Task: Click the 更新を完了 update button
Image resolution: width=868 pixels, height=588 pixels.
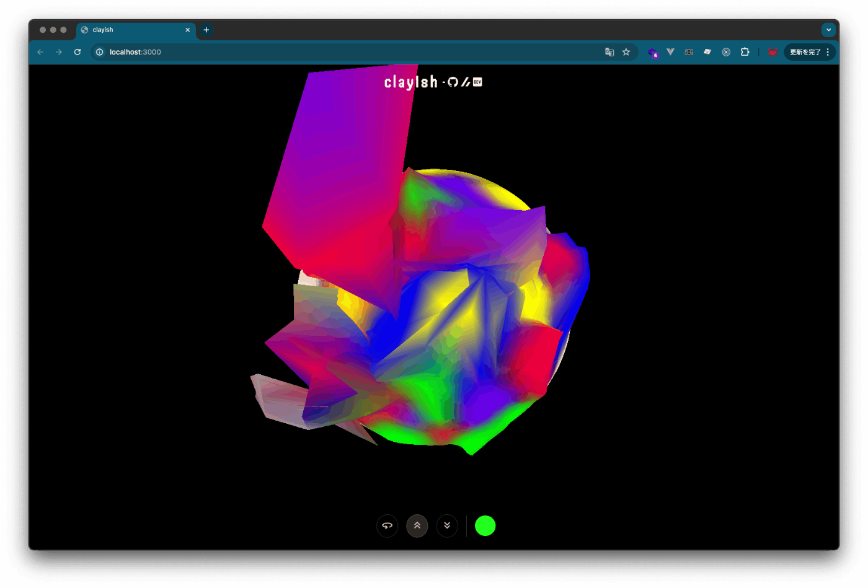Action: (805, 52)
